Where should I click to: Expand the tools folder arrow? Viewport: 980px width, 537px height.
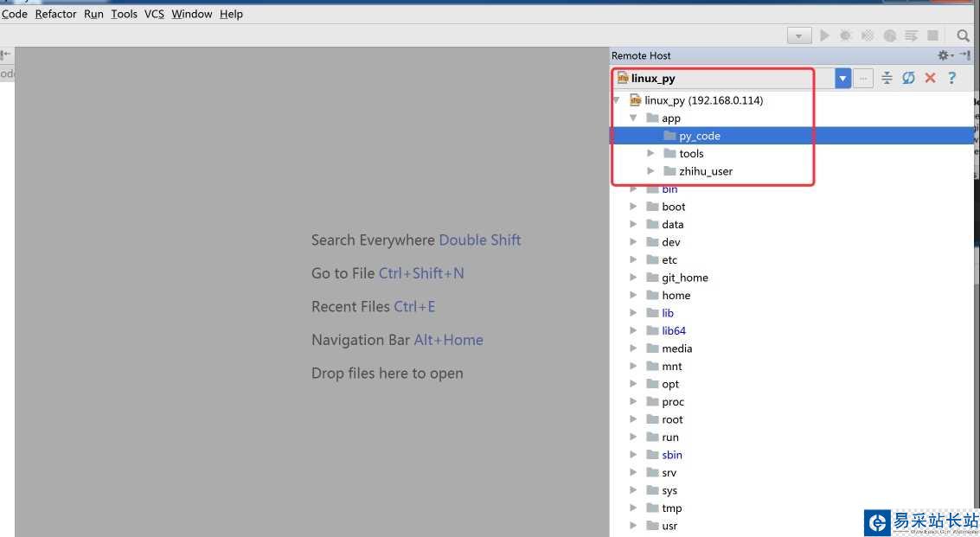click(x=650, y=153)
